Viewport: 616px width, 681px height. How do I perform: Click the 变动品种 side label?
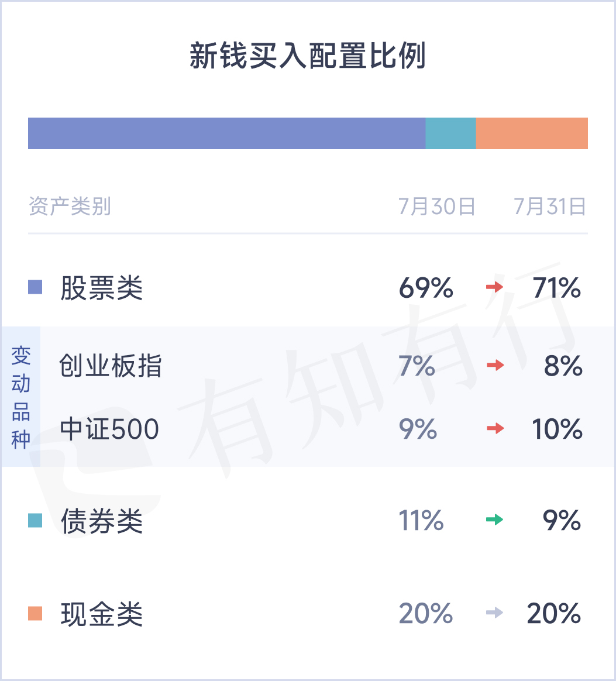[x=21, y=397]
